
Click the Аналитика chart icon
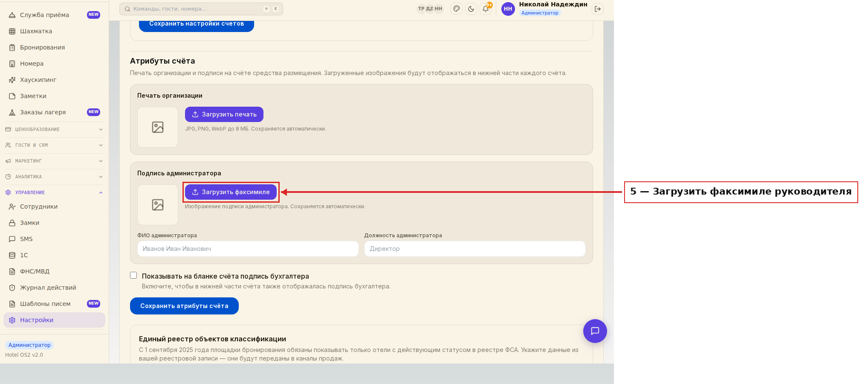8,177
